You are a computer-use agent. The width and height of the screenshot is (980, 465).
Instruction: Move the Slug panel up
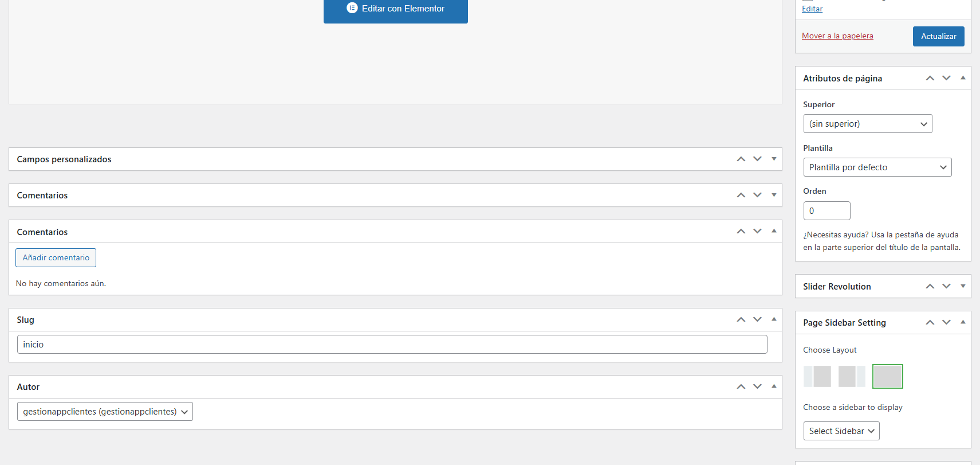(741, 319)
